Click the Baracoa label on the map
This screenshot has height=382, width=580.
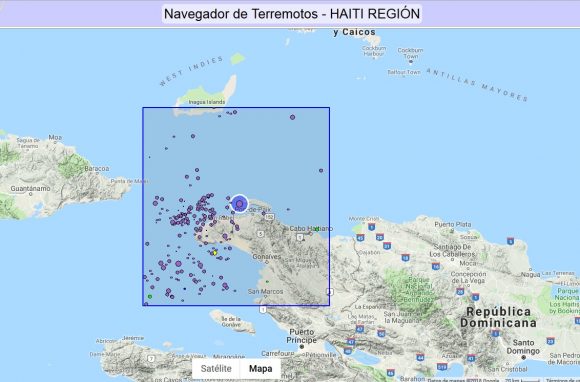point(97,169)
